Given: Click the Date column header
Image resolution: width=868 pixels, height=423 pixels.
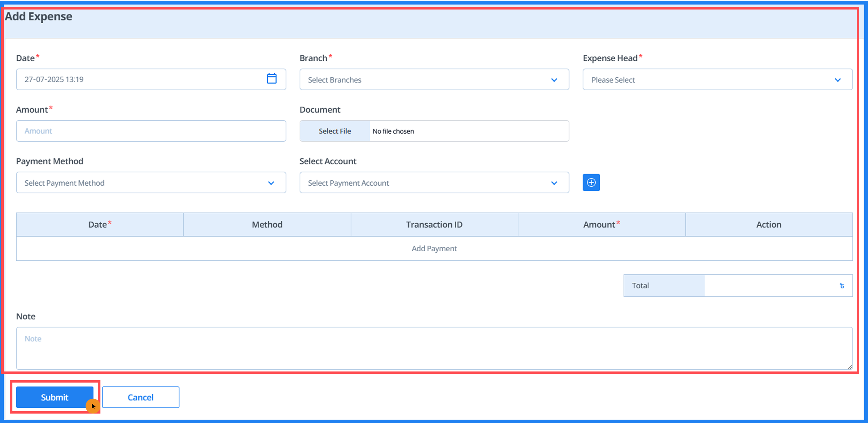Looking at the screenshot, I should click(100, 224).
